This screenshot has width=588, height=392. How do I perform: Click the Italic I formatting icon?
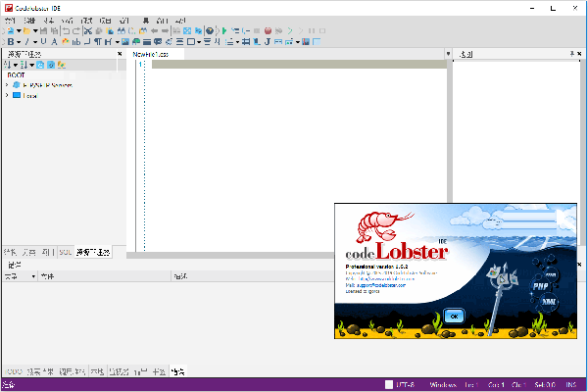[x=27, y=41]
